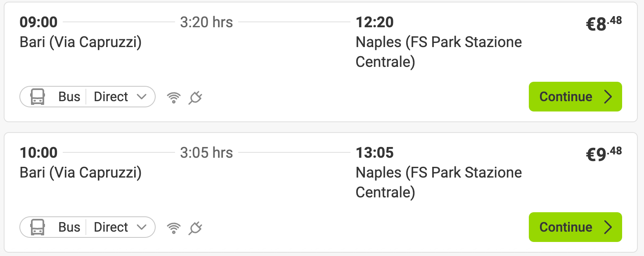Open Bus Direct pill on 09:00 trip
This screenshot has height=256, width=644.
click(x=88, y=97)
